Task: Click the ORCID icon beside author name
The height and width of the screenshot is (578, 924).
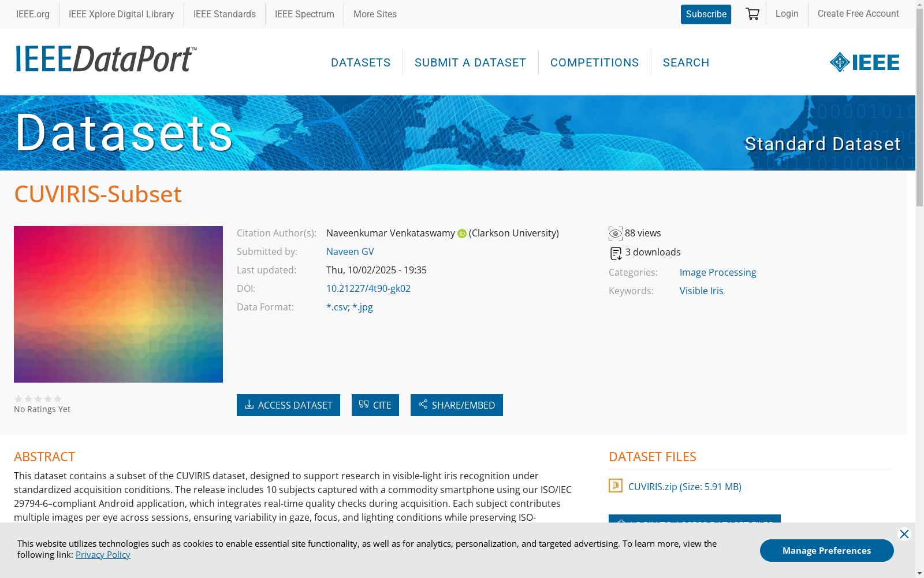Action: [462, 234]
